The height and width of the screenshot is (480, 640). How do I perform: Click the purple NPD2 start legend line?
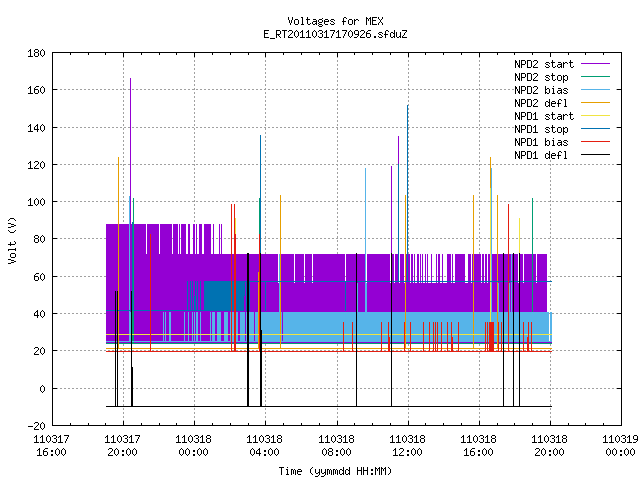[x=595, y=64]
